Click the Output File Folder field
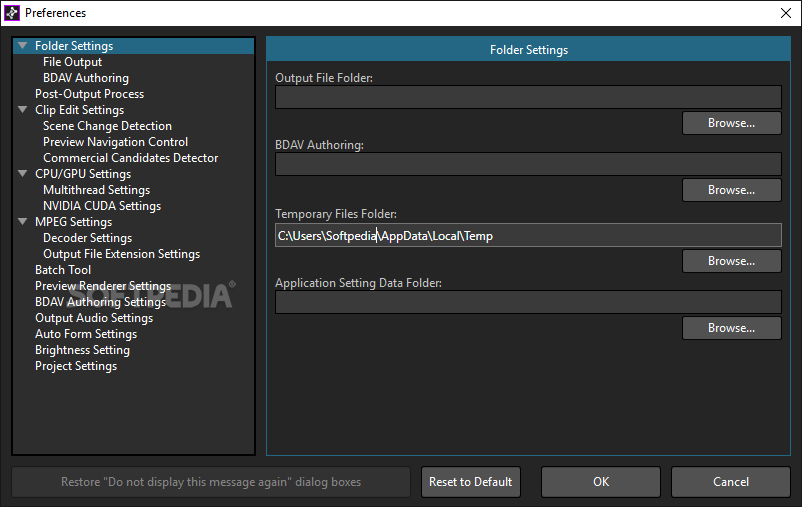This screenshot has width=802, height=507. 528,97
